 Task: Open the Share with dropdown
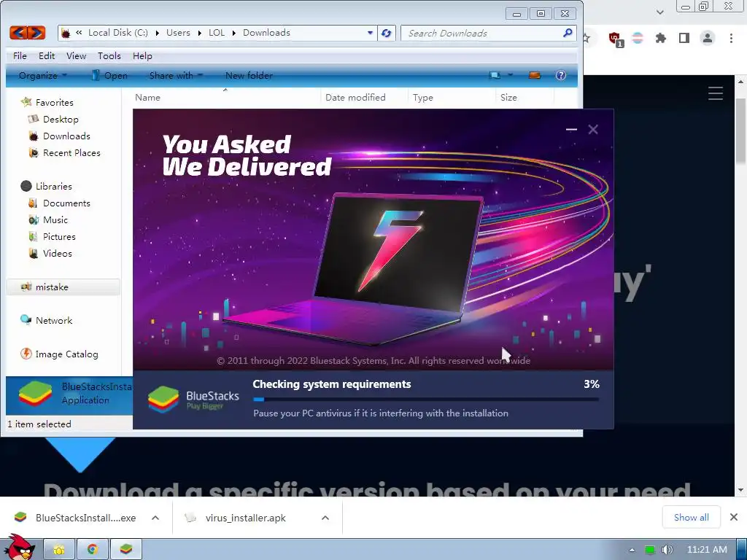pyautogui.click(x=176, y=75)
